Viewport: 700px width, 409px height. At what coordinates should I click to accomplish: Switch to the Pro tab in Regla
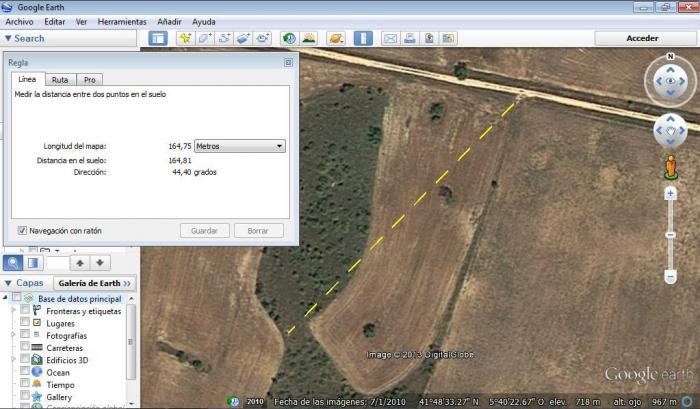pyautogui.click(x=90, y=79)
